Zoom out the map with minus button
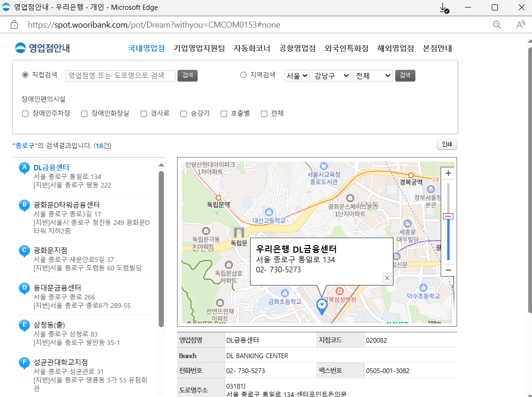 coord(448,270)
